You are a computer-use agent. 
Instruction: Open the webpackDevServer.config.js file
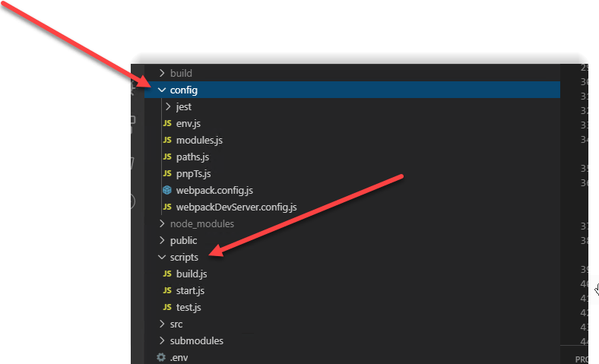coord(236,207)
